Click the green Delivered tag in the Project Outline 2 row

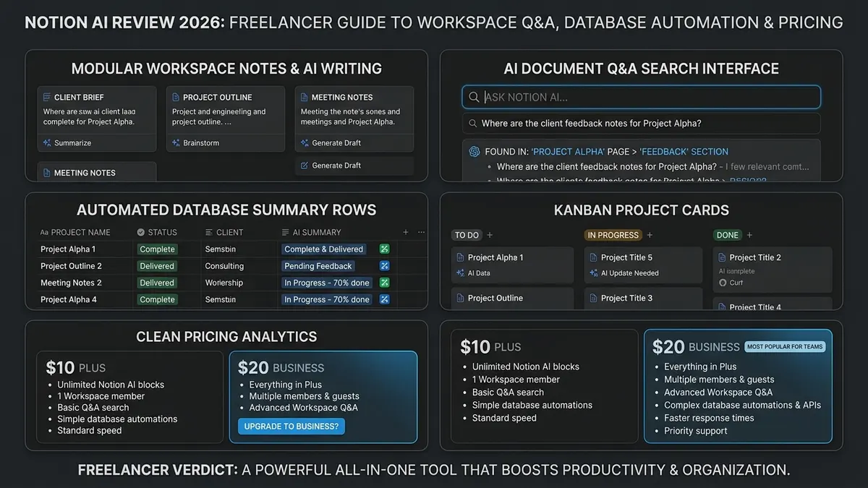[x=157, y=266]
